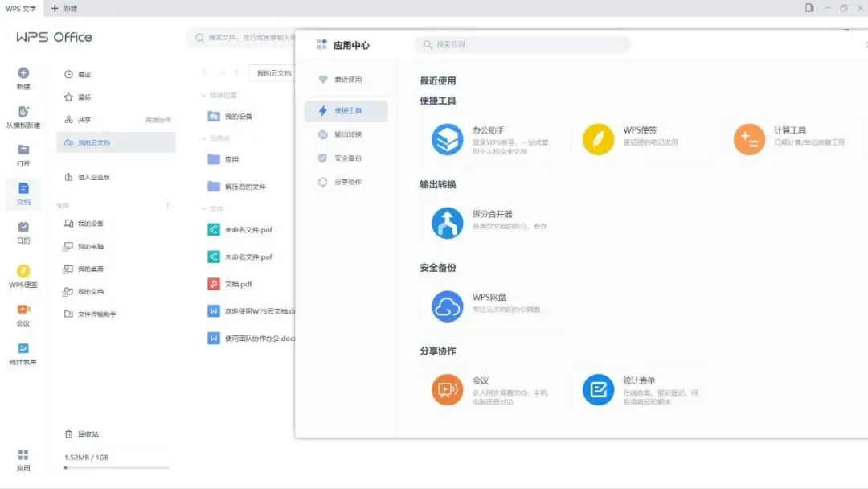Click the skin icon in title bar

pos(809,8)
